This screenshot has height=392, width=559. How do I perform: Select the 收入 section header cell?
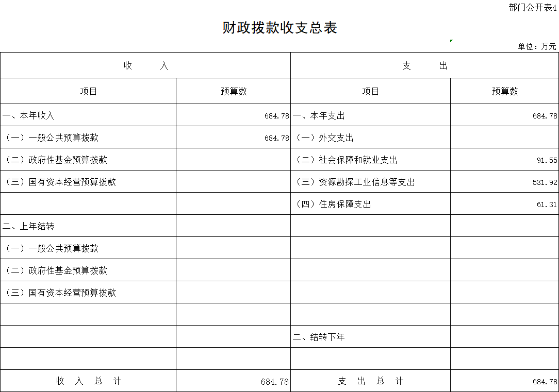(x=145, y=66)
